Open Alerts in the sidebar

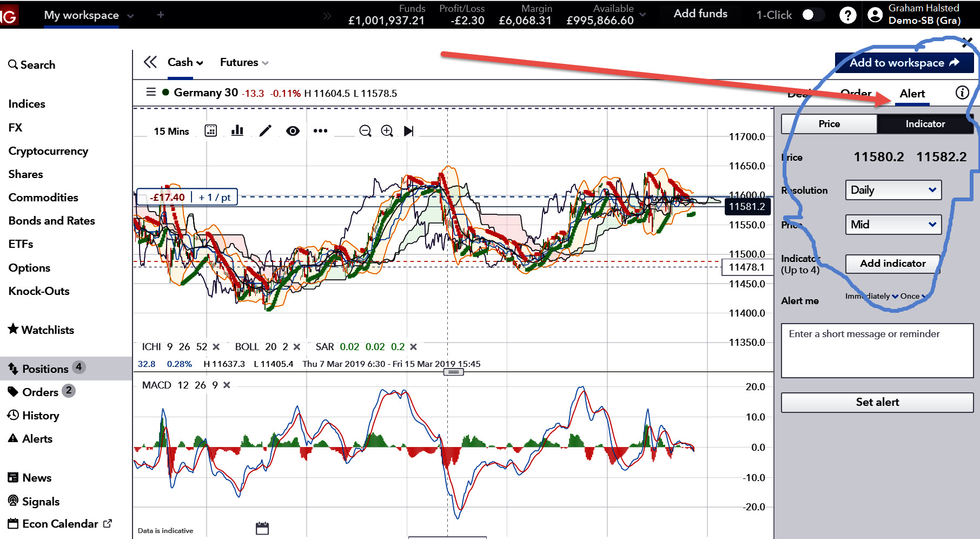point(30,439)
